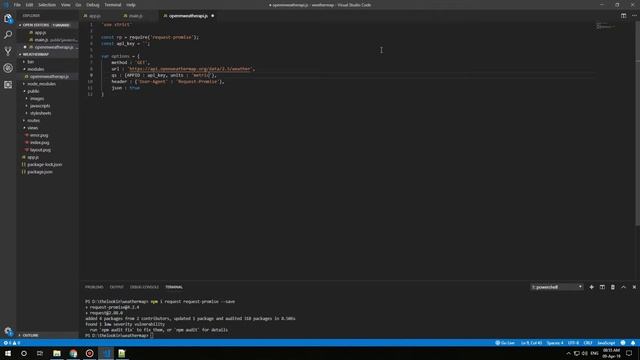Open the Terminal menu
The width and height of the screenshot is (640, 360).
click(x=113, y=5)
